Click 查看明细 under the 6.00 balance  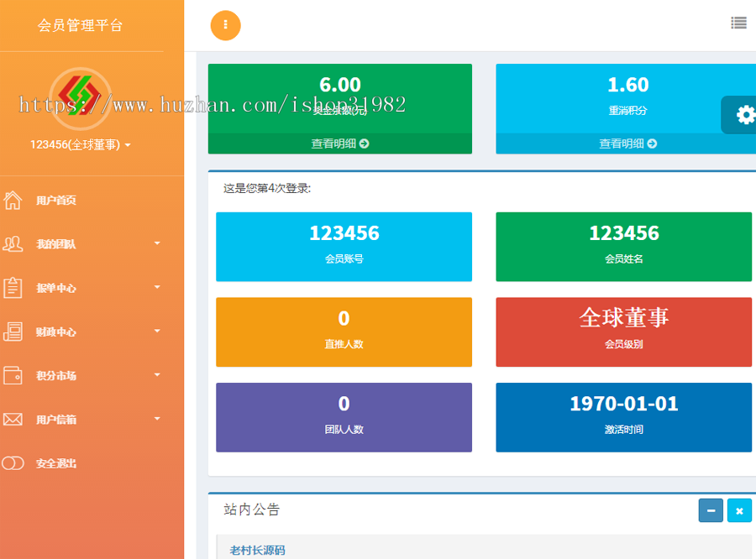pyautogui.click(x=339, y=144)
